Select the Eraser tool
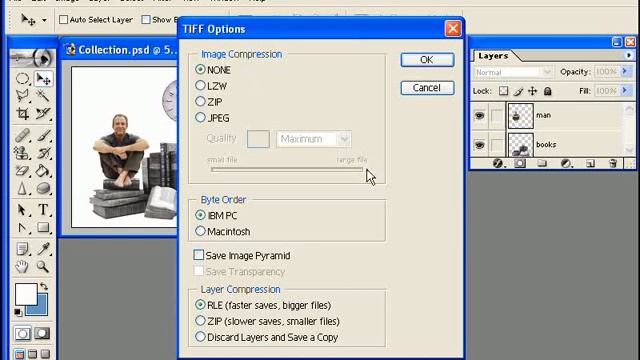Viewport: 640px width, 360px height. [x=22, y=171]
